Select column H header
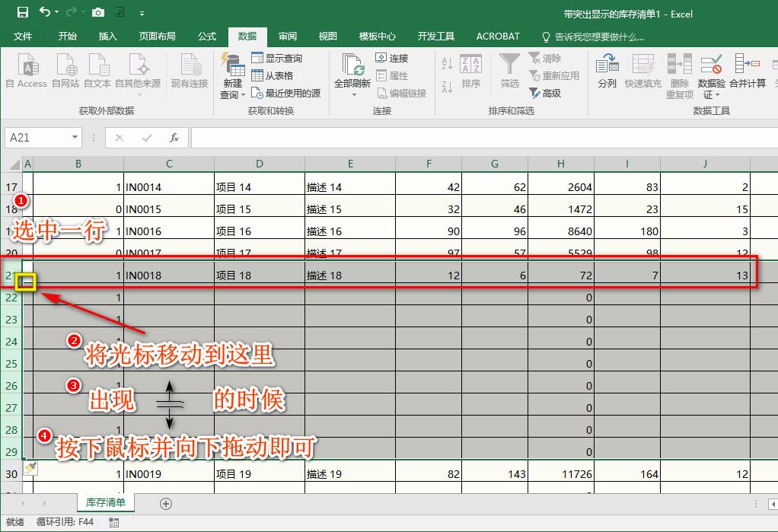This screenshot has height=532, width=778. click(x=561, y=164)
